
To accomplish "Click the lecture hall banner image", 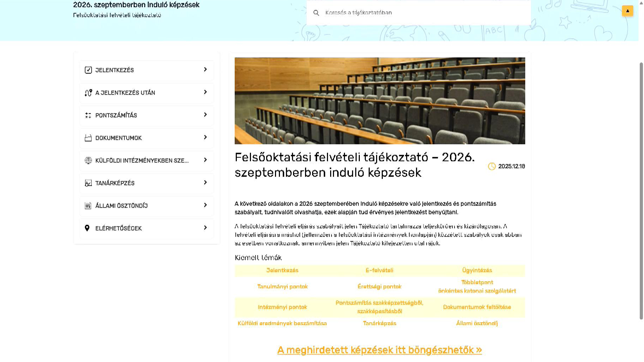I will (380, 101).
